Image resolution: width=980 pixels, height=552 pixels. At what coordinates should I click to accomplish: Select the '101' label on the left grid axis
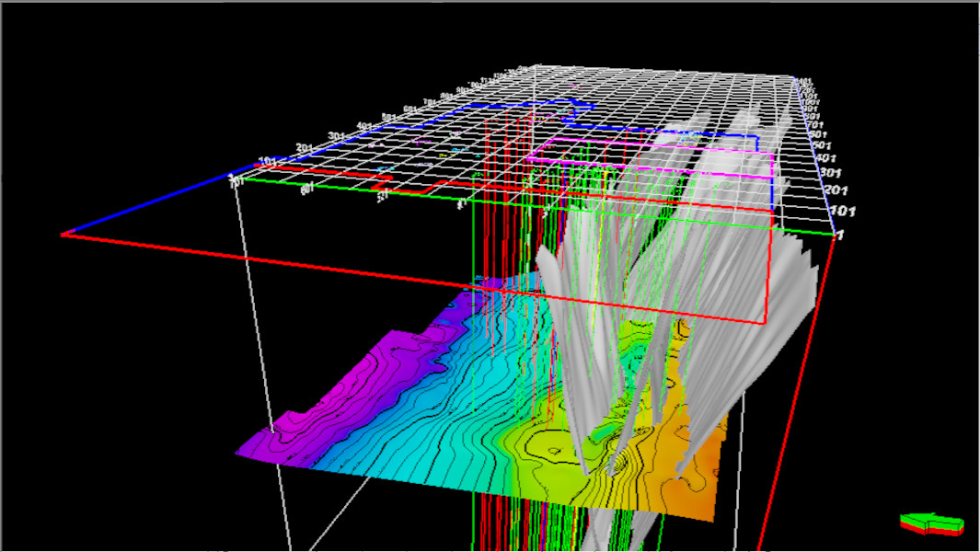[268, 163]
